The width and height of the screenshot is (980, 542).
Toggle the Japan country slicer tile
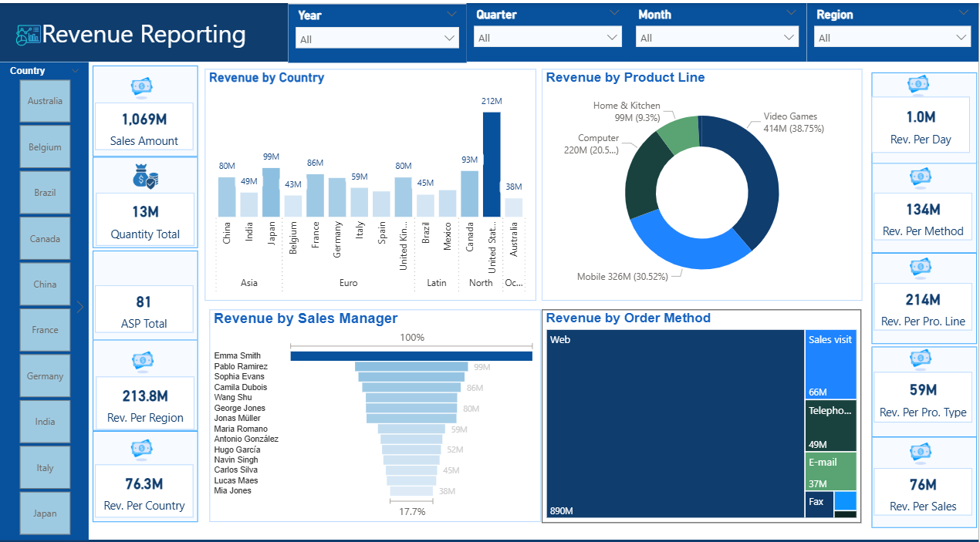click(46, 513)
